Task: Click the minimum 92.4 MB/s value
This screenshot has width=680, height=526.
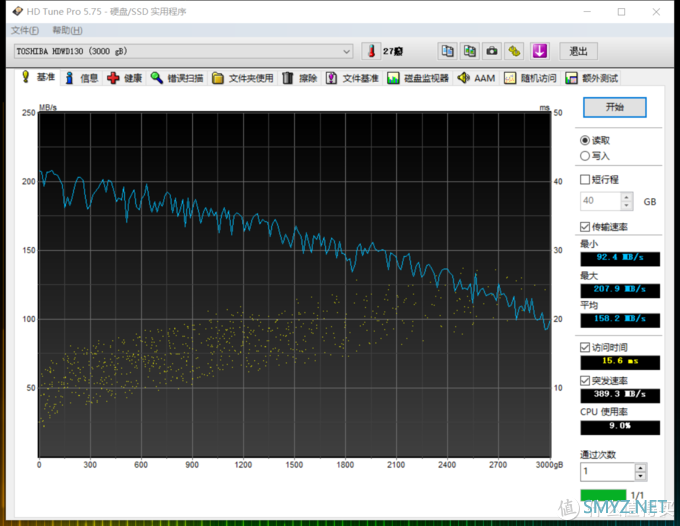Action: click(x=620, y=258)
